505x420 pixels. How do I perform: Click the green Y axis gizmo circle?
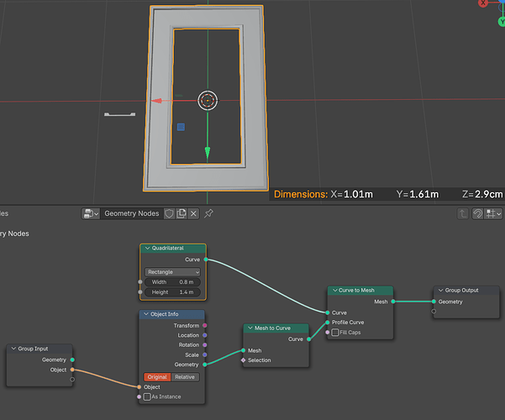click(x=502, y=22)
